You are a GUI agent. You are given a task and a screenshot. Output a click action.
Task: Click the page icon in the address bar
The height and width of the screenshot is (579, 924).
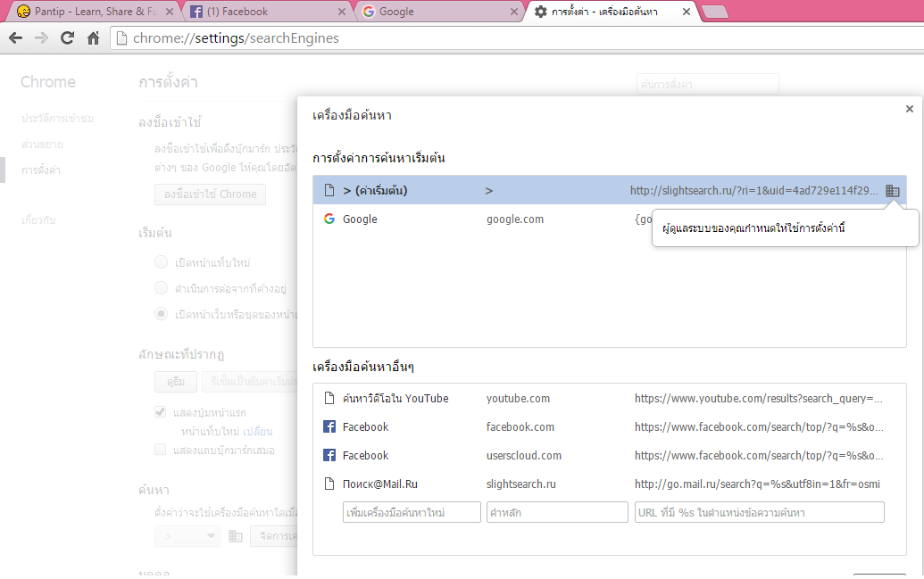coord(121,38)
